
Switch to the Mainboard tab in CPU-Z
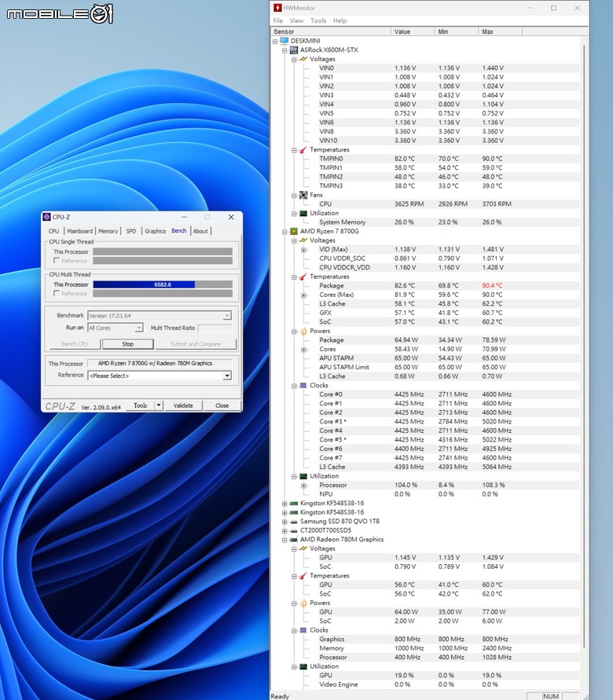tap(79, 231)
